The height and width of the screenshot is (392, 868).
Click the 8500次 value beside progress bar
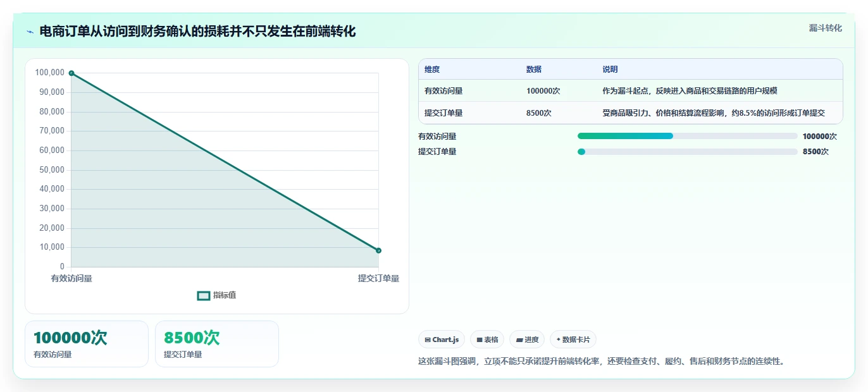tap(815, 152)
